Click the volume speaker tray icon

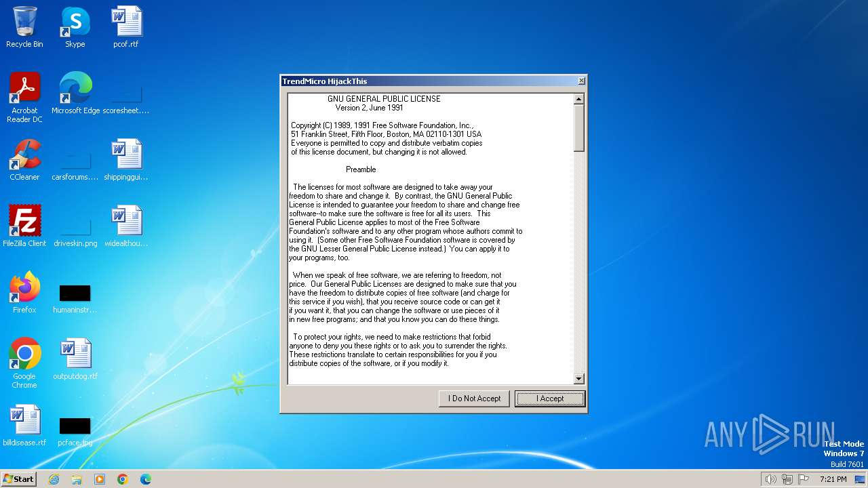tap(770, 479)
